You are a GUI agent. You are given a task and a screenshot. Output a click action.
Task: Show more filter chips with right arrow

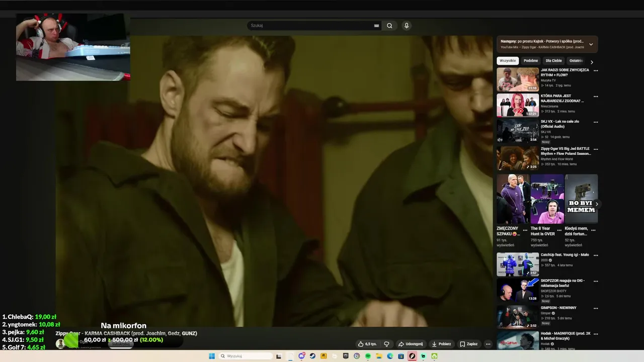(x=592, y=62)
